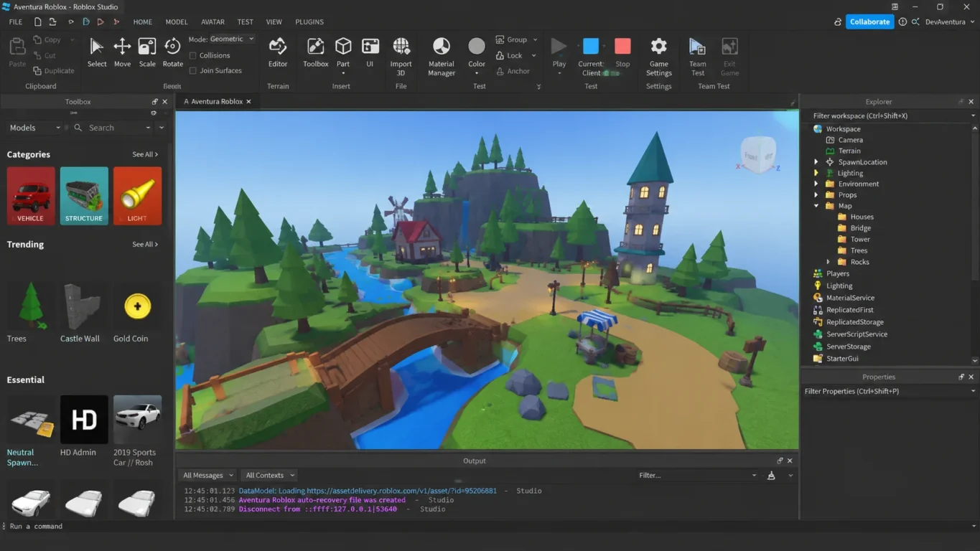Start the Play test

[x=559, y=55]
